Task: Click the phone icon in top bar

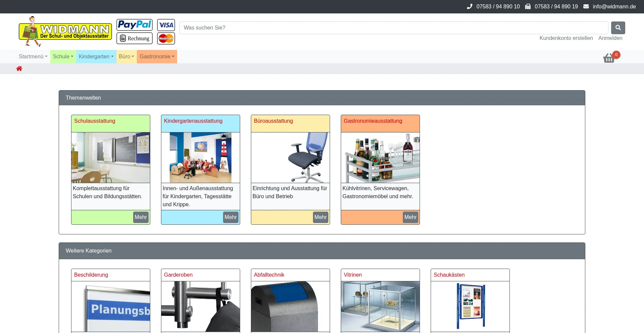Action: point(470,6)
